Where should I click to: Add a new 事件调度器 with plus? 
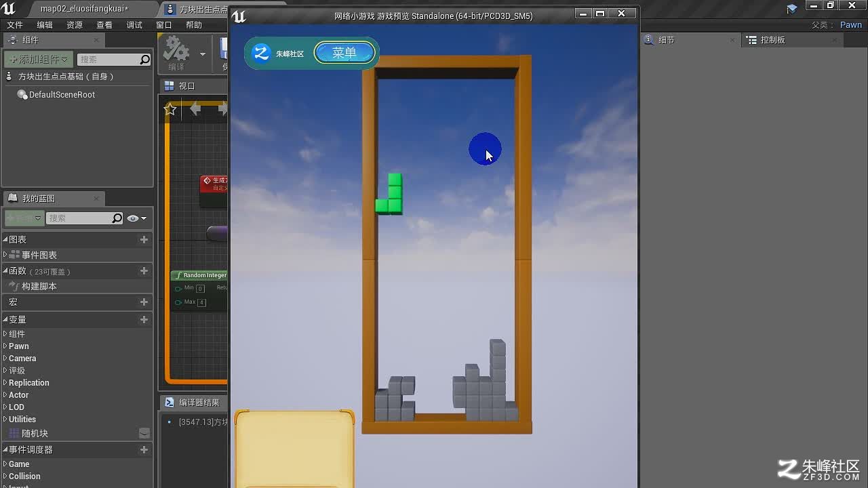[144, 449]
